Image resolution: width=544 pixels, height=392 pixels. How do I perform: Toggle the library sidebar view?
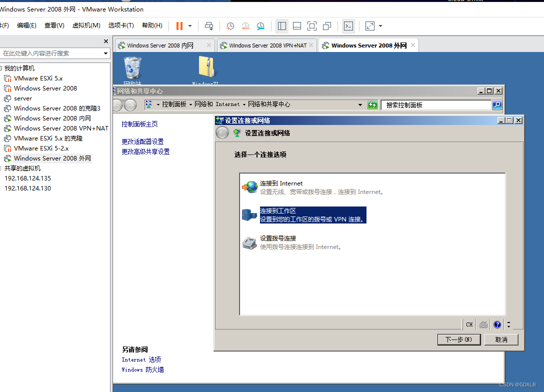pyautogui.click(x=282, y=26)
